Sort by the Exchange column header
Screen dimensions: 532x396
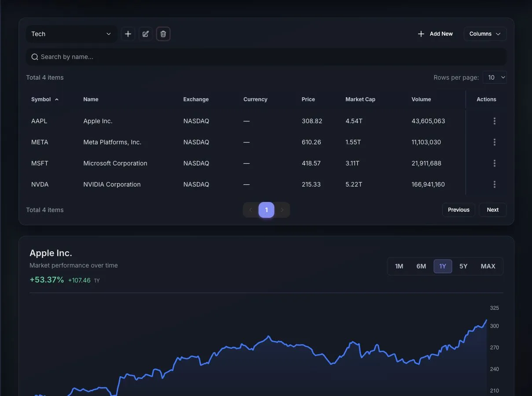pyautogui.click(x=196, y=99)
